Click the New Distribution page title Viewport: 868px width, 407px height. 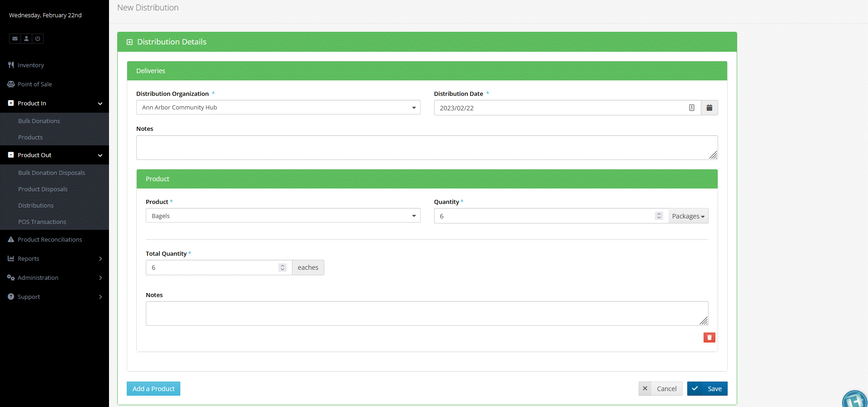pyautogui.click(x=148, y=8)
